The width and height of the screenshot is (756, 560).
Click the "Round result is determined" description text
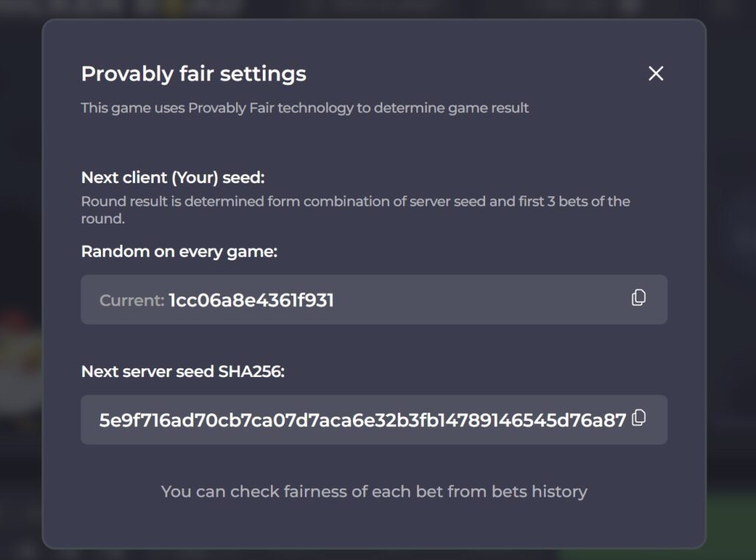355,210
